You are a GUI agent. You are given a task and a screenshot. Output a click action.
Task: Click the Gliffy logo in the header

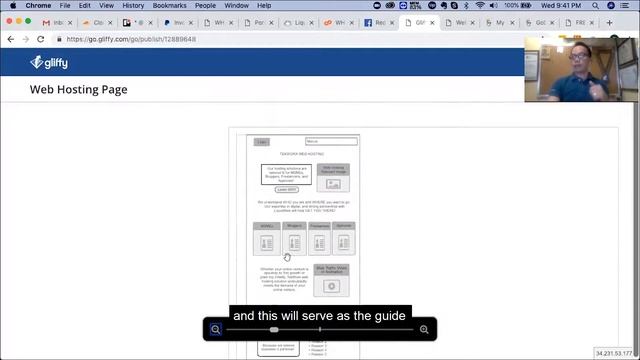tap(49, 62)
